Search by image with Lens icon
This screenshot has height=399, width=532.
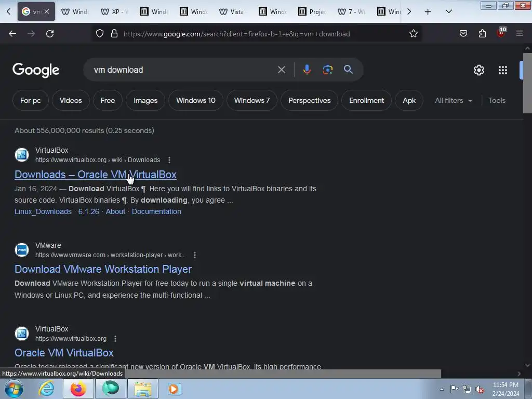[x=327, y=70]
